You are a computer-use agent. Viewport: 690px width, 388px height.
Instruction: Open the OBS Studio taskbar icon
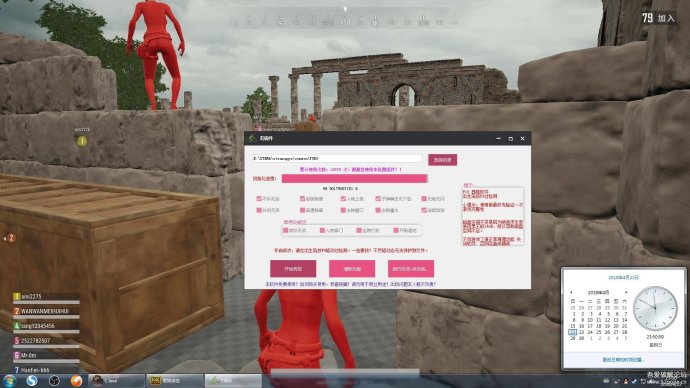tap(54, 381)
